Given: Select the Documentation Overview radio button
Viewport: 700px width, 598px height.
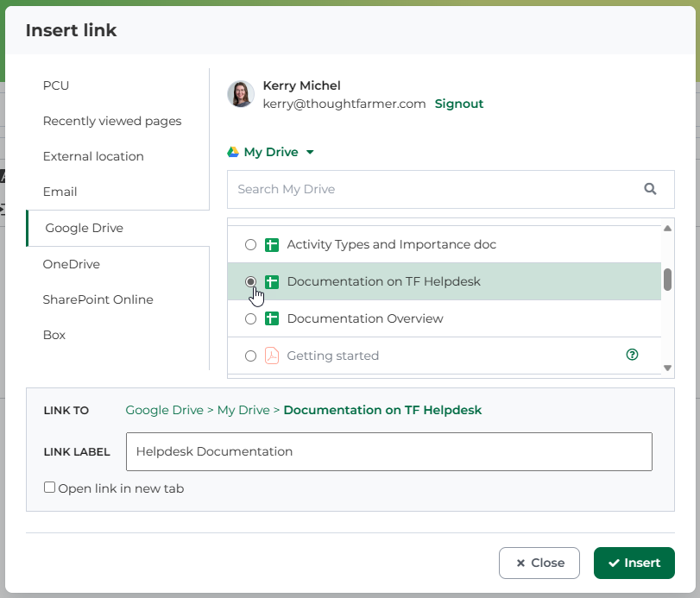Looking at the screenshot, I should (251, 318).
